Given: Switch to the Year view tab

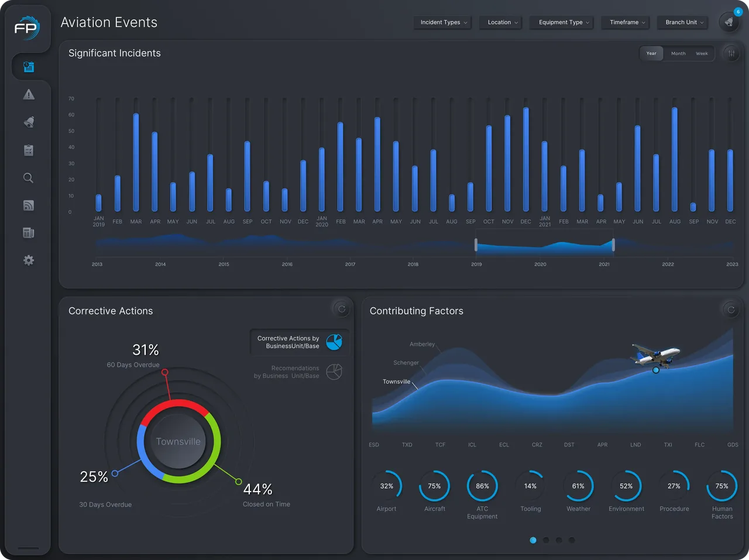Looking at the screenshot, I should tap(651, 53).
